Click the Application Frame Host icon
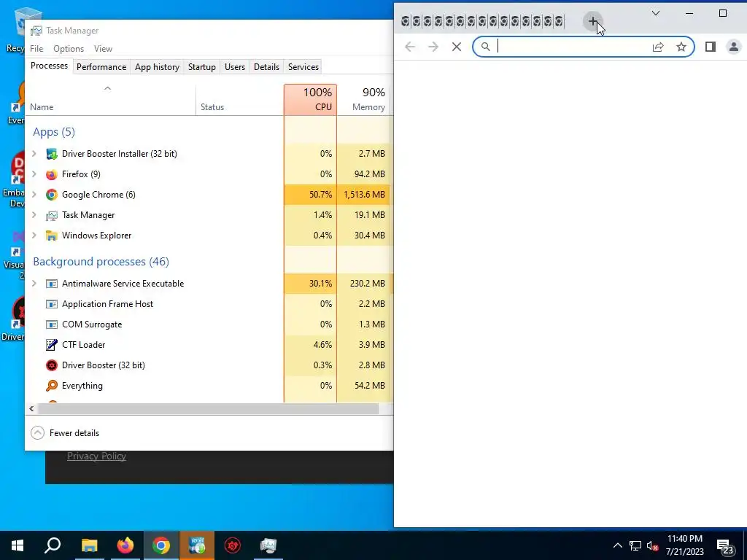This screenshot has width=747, height=560. click(x=52, y=304)
